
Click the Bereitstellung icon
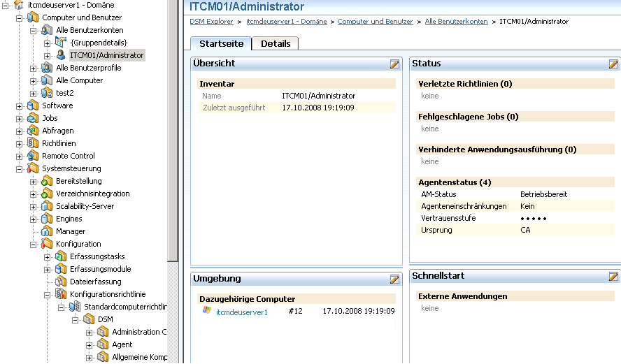[x=47, y=181]
